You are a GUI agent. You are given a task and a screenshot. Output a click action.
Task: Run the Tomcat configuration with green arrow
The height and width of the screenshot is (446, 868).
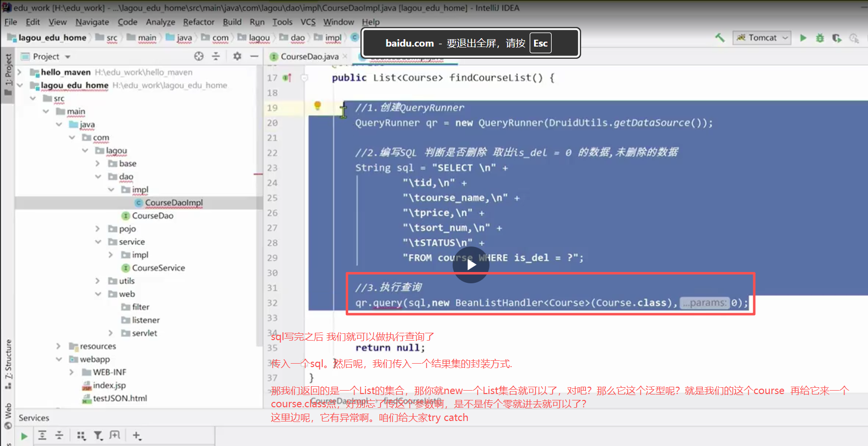tap(803, 38)
